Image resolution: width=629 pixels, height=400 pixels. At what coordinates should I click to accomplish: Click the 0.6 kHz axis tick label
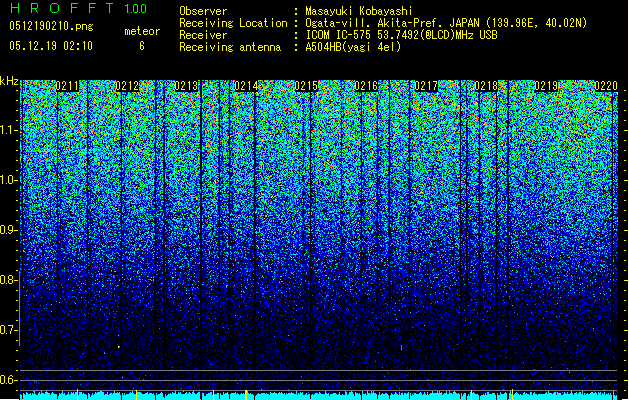pos(8,380)
